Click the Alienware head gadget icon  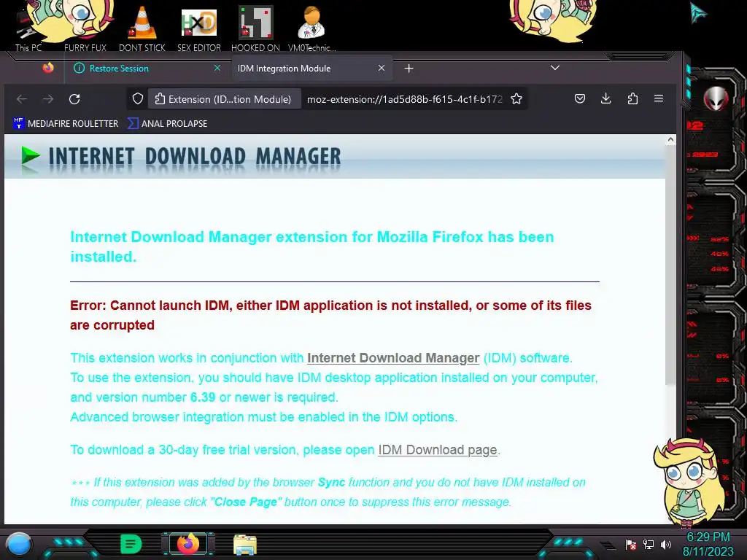716,98
